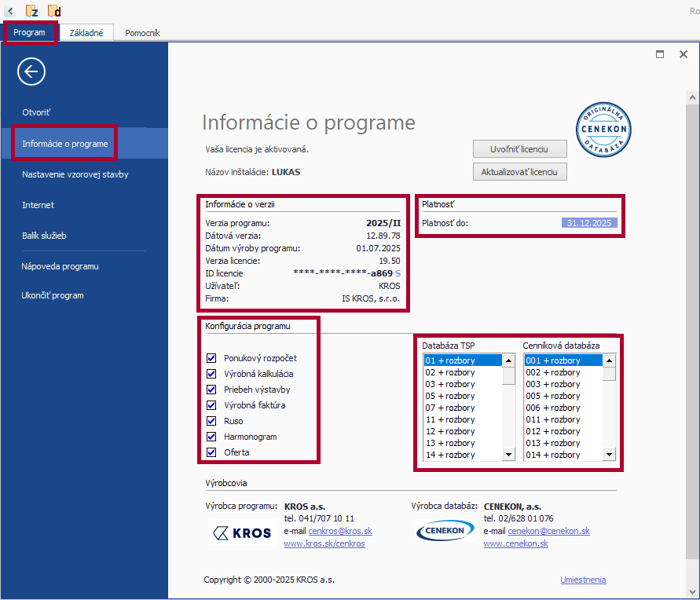700x600 pixels.
Task: Click the folder icon labeled z
Action: 32,11
